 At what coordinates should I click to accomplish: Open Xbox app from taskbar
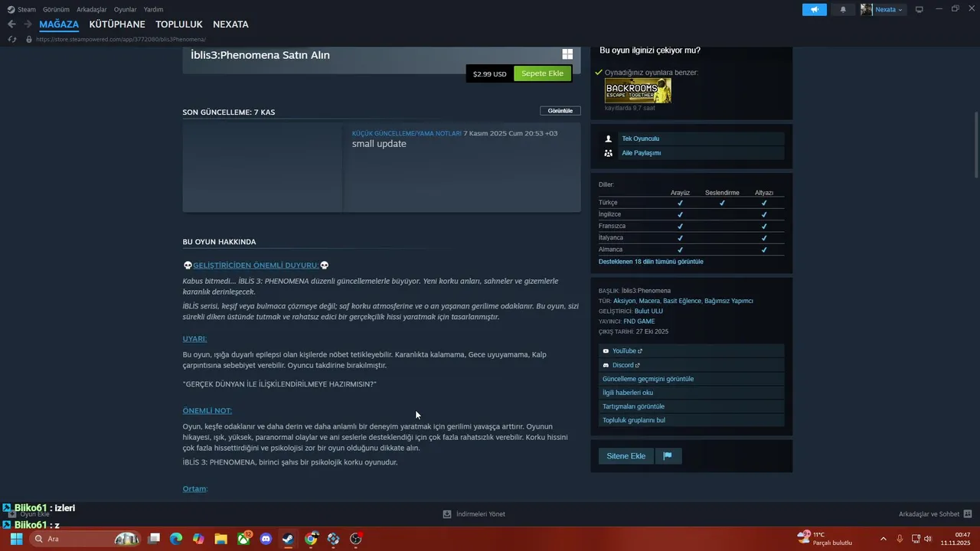pyautogui.click(x=243, y=539)
